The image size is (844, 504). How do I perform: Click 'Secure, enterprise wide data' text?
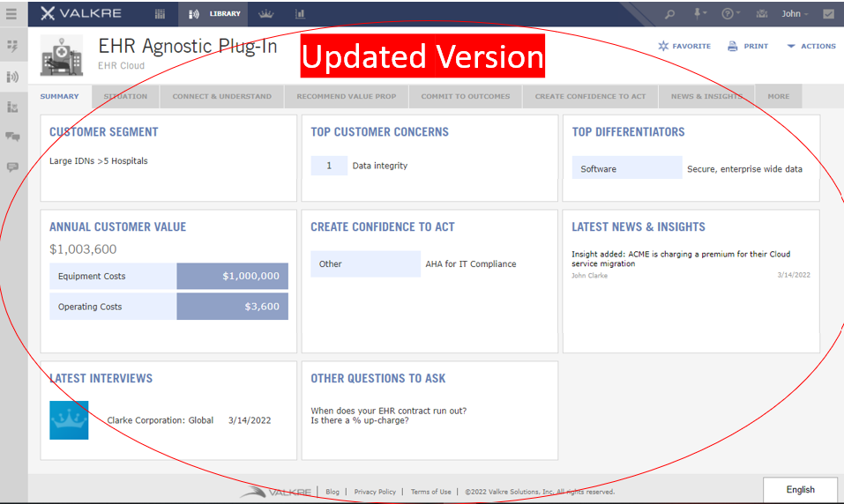(744, 169)
